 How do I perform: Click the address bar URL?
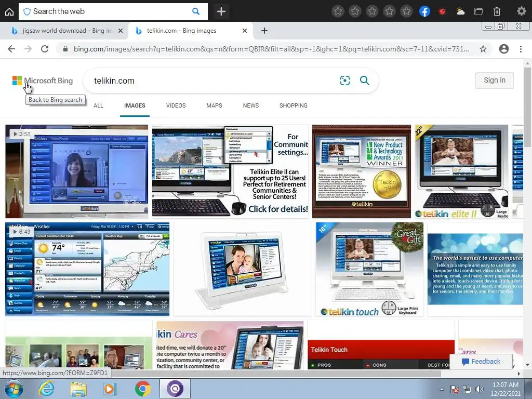271,49
